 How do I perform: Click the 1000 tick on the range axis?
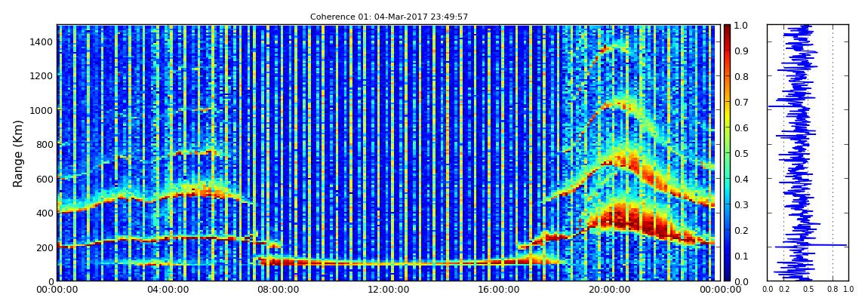[41, 110]
